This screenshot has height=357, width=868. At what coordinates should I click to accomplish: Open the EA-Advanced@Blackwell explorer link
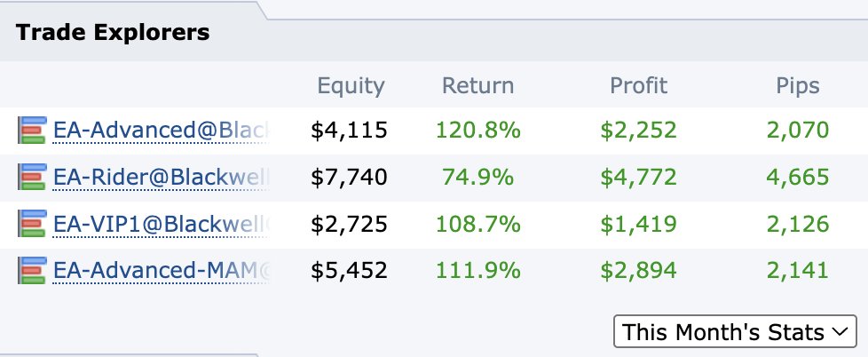click(x=161, y=131)
